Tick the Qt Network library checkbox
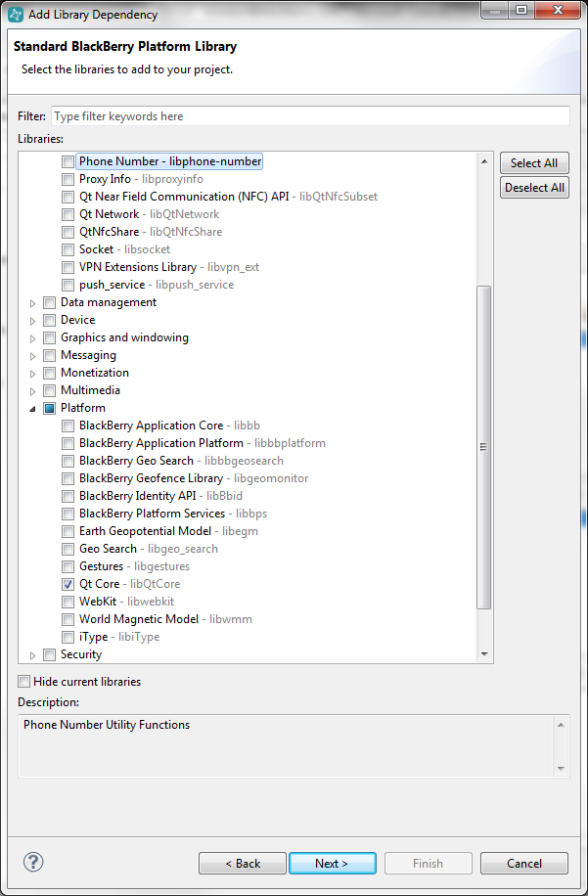 point(68,215)
